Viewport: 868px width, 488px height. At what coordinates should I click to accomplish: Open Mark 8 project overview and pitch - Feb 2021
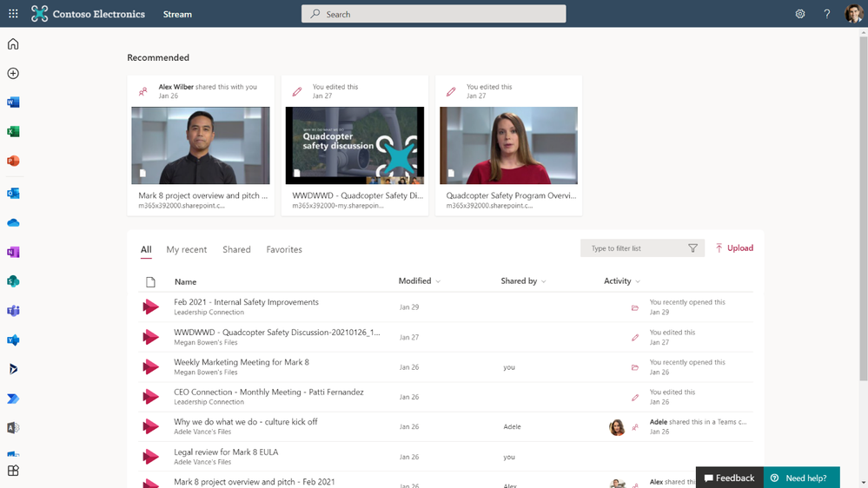254,482
